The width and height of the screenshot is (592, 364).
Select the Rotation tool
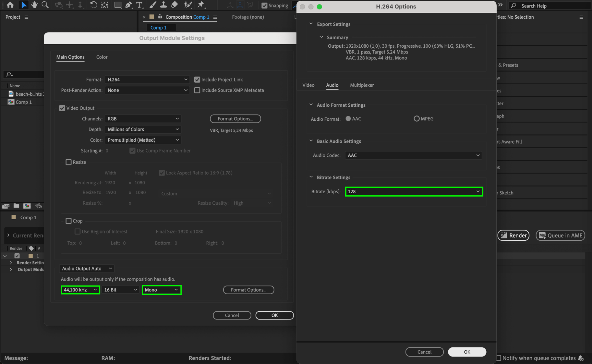point(93,5)
